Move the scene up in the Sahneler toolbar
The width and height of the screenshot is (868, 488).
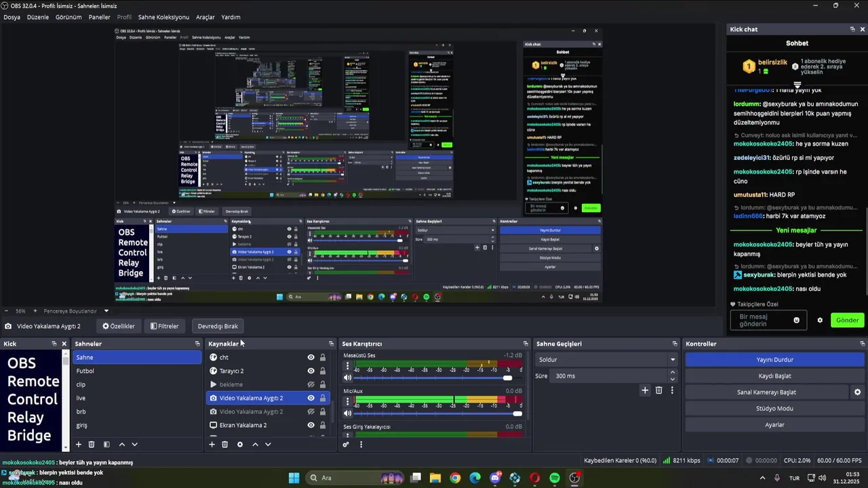click(122, 445)
